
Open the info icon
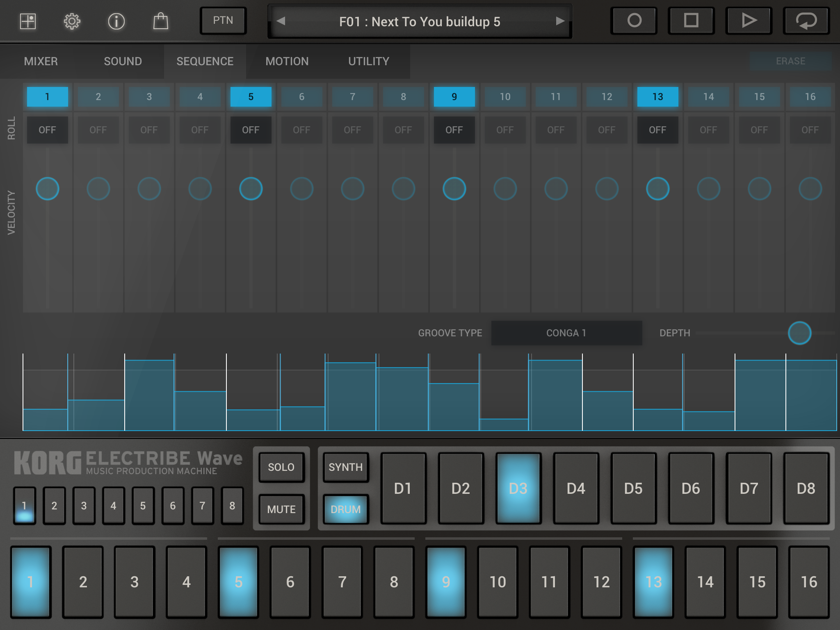pyautogui.click(x=116, y=21)
